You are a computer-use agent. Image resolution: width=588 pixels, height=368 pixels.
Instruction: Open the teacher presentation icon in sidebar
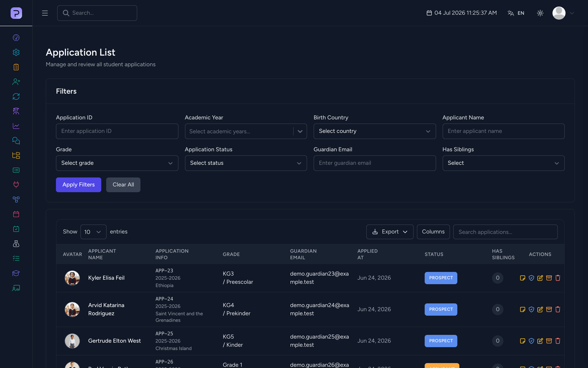[x=16, y=288]
